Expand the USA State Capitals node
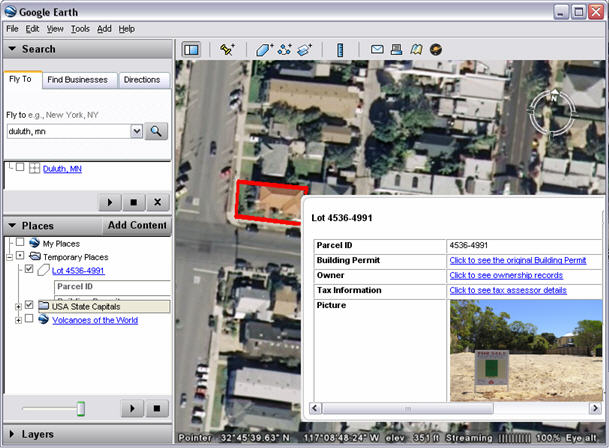 [18, 307]
